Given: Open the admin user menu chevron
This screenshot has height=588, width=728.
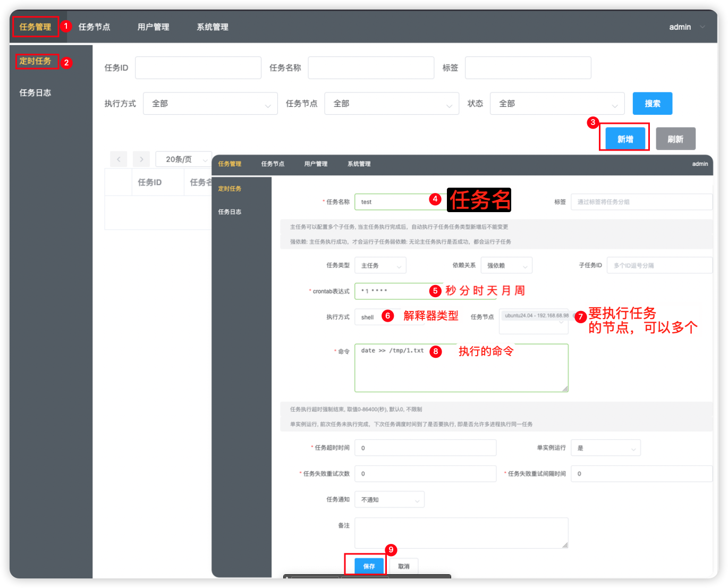Looking at the screenshot, I should click(702, 27).
